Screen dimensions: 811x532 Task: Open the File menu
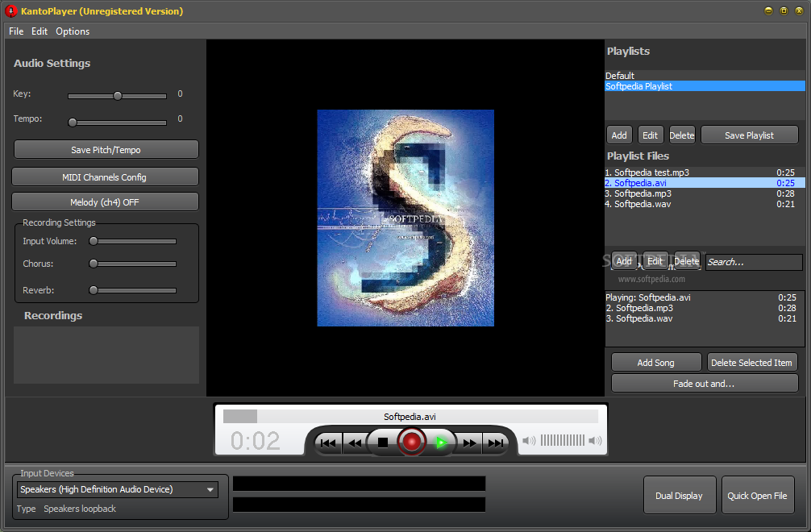click(x=16, y=31)
